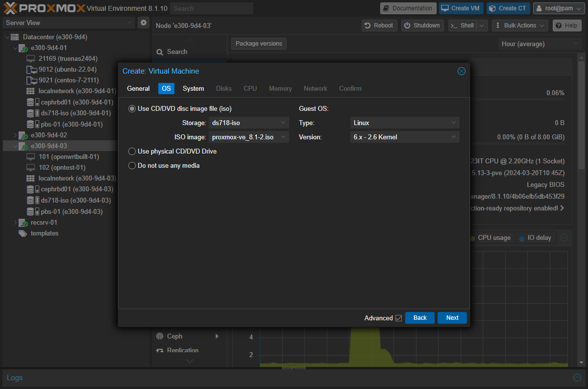Expand the Ceph submenu arrow
This screenshot has width=588, height=389.
(217, 337)
